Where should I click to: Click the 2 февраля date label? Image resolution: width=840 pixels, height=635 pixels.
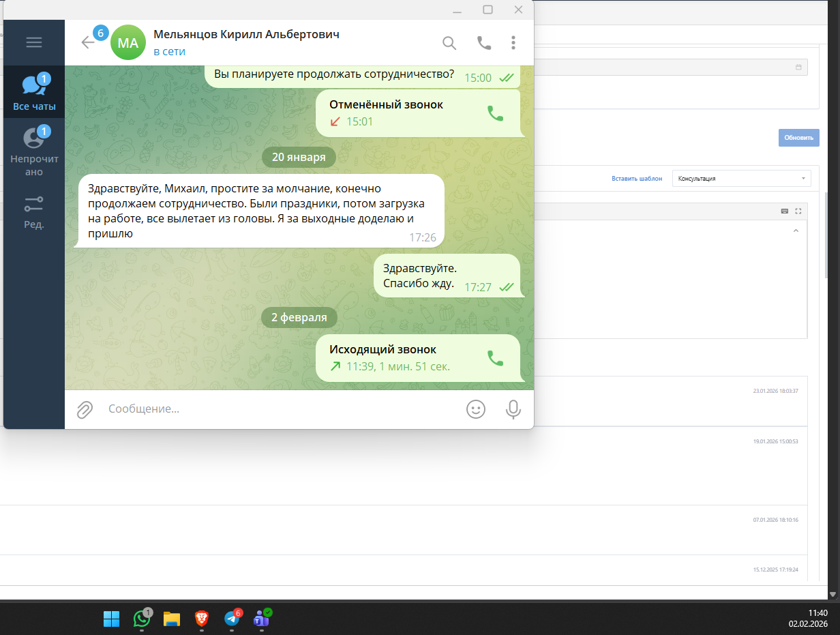point(299,317)
